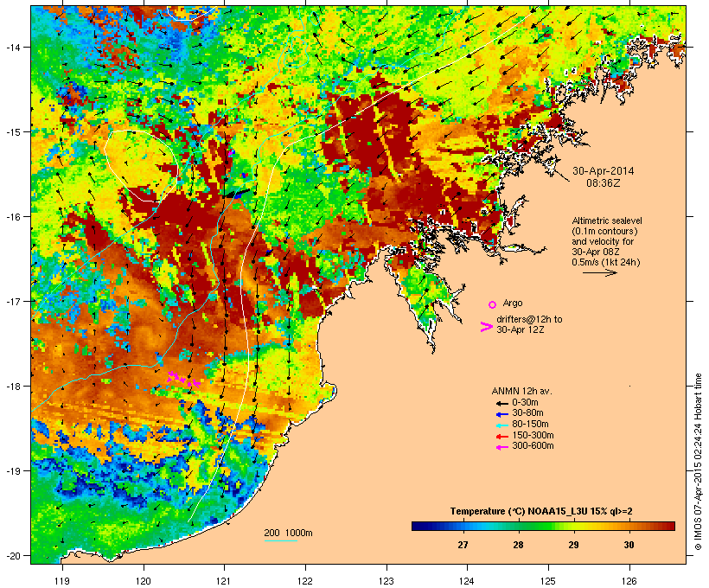Click the longitude axis label 125
The image size is (709, 588).
[x=548, y=581]
